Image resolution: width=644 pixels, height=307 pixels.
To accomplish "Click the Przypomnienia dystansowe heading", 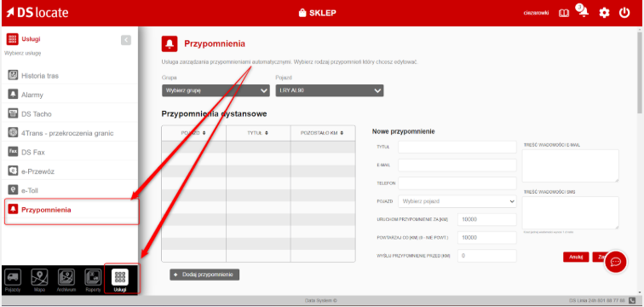I will 215,113.
